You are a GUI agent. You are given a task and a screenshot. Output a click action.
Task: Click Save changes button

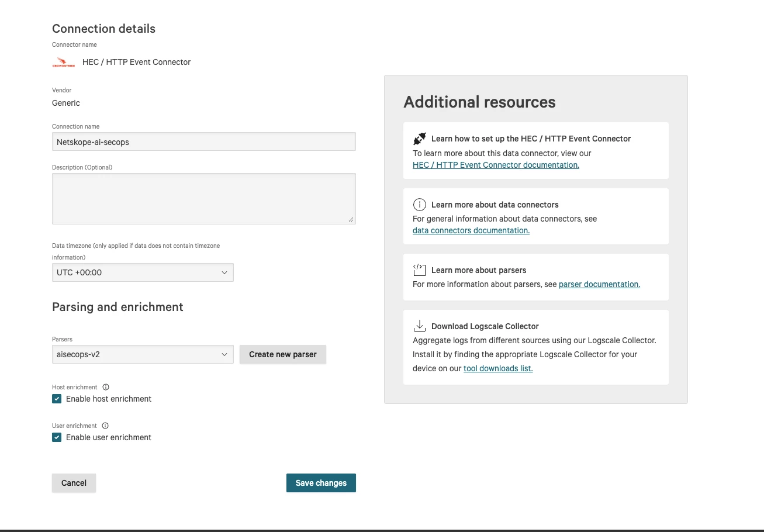[x=321, y=483]
